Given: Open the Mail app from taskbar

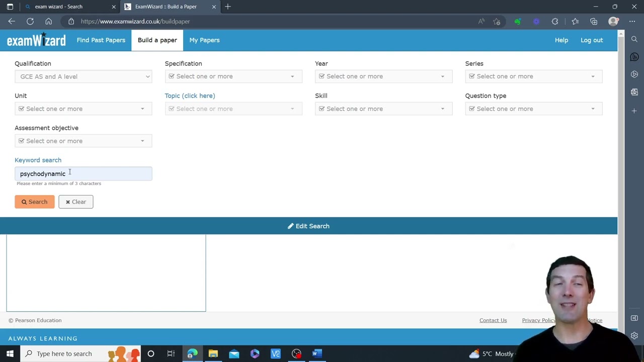Looking at the screenshot, I should point(234,354).
